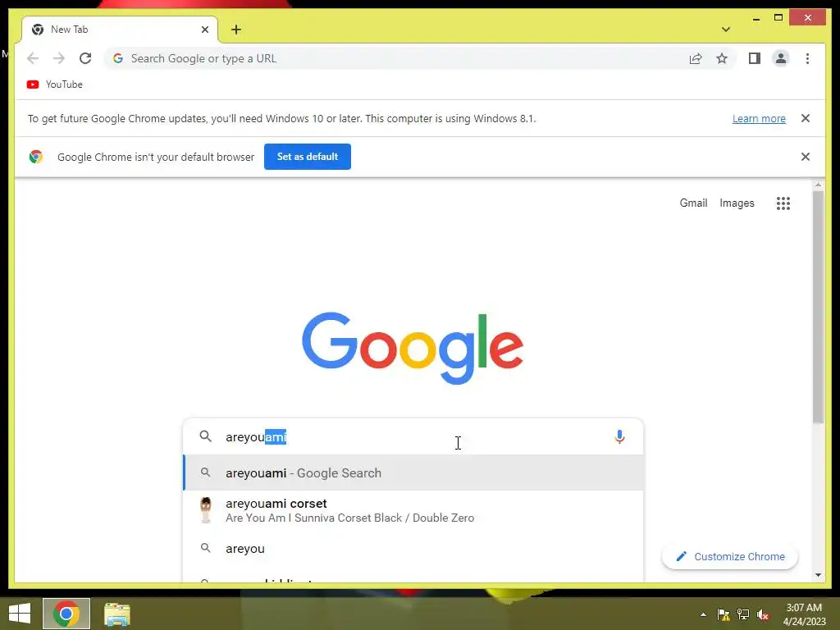The image size is (840, 630).
Task: Click the page vertical scrollbar thumb
Action: (818, 308)
